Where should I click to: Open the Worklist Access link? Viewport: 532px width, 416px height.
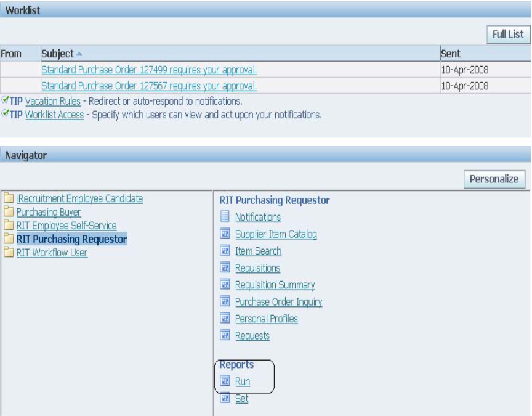point(54,115)
